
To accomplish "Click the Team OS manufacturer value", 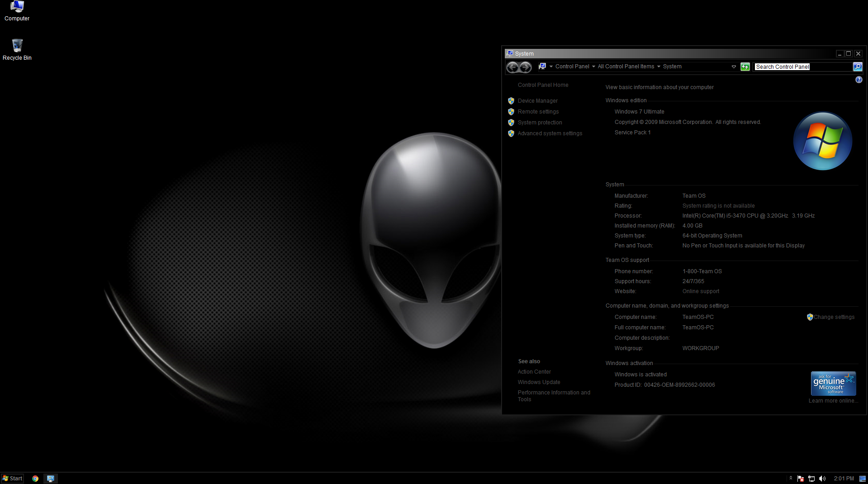I will click(694, 196).
